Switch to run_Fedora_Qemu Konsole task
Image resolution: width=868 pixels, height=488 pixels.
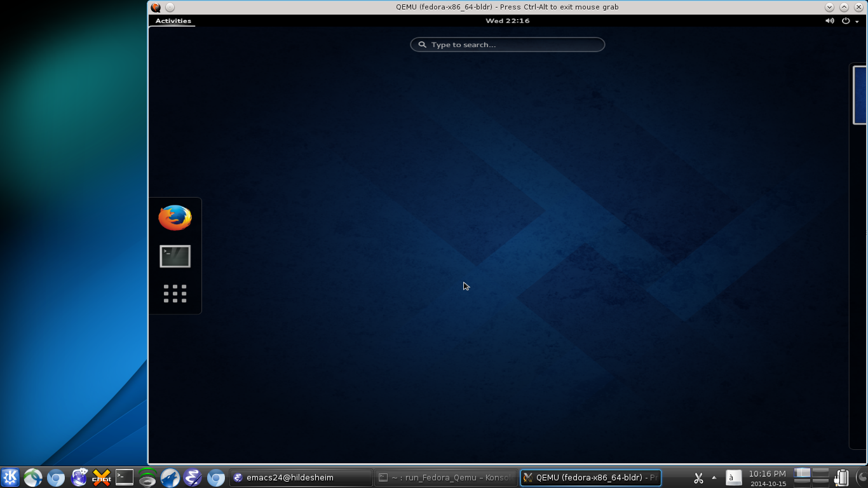pyautogui.click(x=445, y=478)
